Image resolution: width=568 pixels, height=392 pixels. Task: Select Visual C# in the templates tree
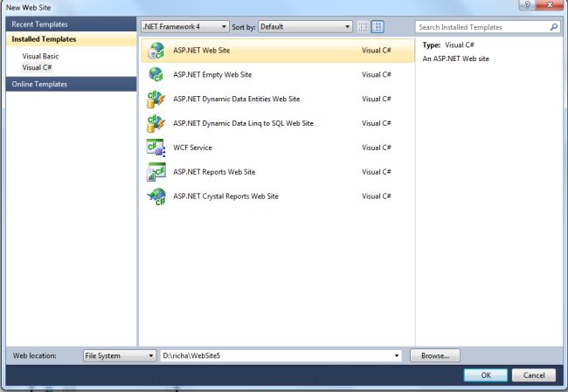click(x=37, y=67)
